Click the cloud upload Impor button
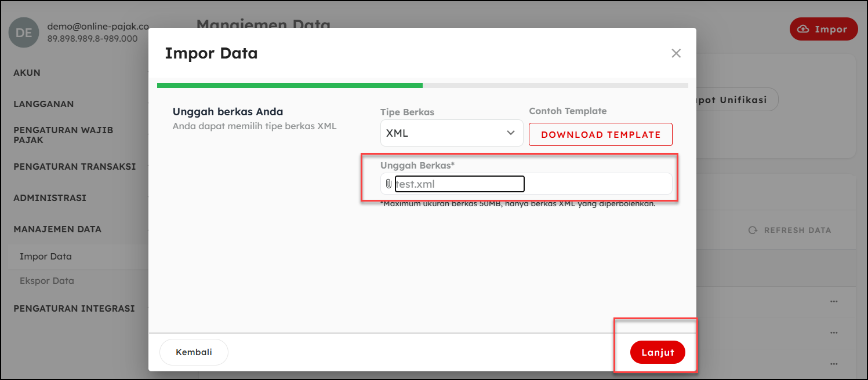868x380 pixels. pyautogui.click(x=823, y=29)
